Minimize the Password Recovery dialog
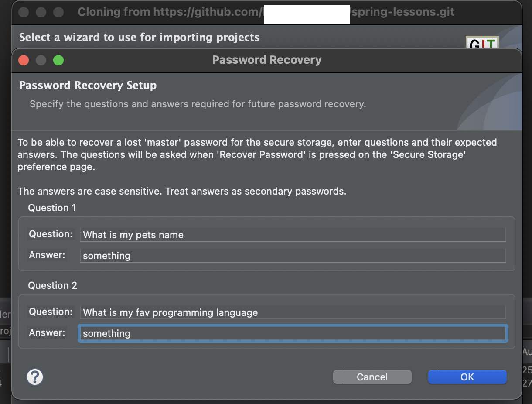Image resolution: width=532 pixels, height=404 pixels. (x=41, y=60)
